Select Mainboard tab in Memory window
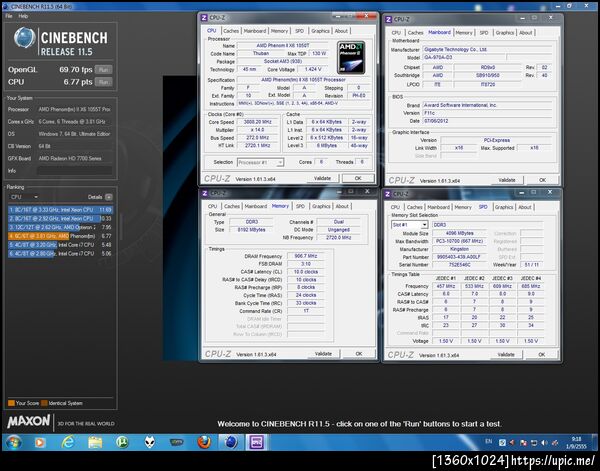 [256, 206]
